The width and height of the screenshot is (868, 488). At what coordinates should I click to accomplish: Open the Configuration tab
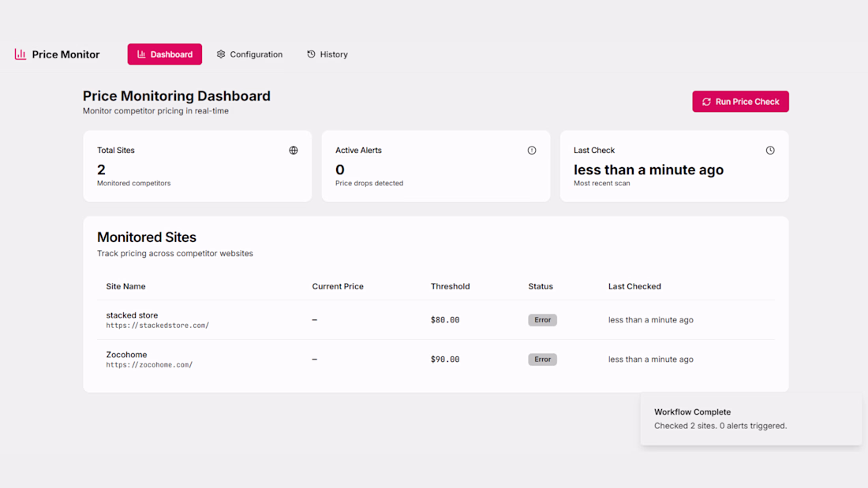click(x=249, y=54)
